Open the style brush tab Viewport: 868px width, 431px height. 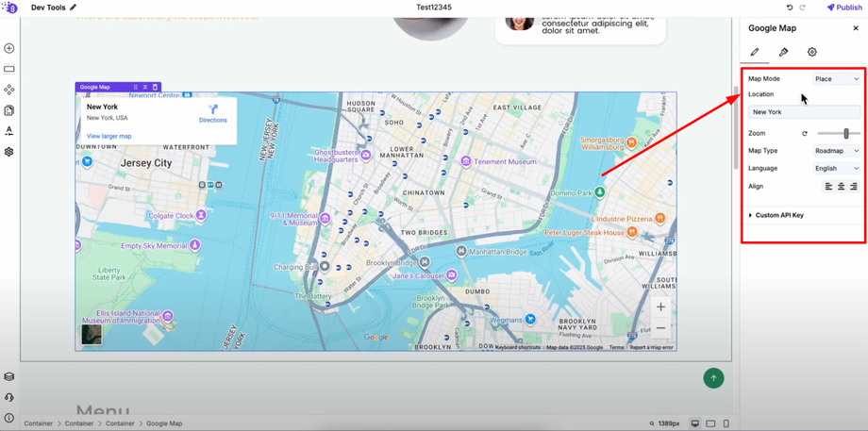[x=783, y=52]
